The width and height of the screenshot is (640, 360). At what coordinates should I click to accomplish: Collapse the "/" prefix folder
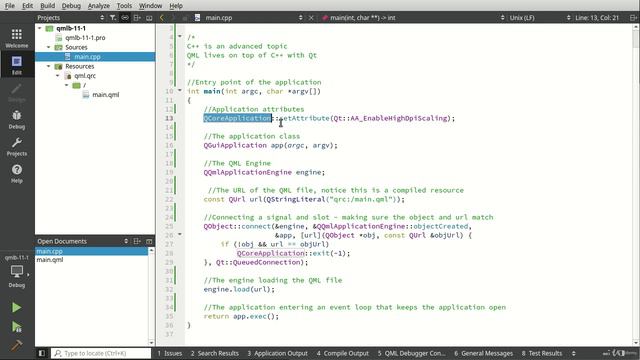coord(67,85)
